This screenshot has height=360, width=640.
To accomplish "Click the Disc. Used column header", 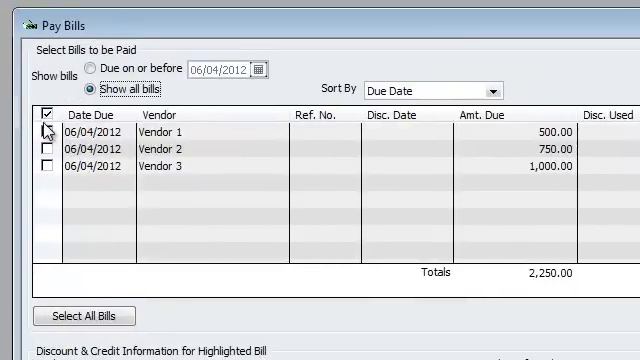I will coord(608,115).
